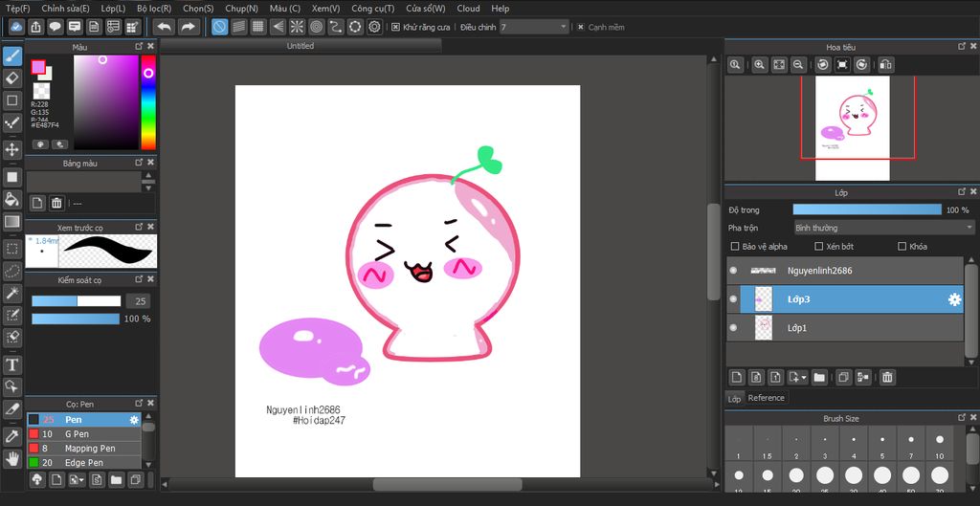Select the Untitled canvas tab
980x506 pixels.
[300, 46]
